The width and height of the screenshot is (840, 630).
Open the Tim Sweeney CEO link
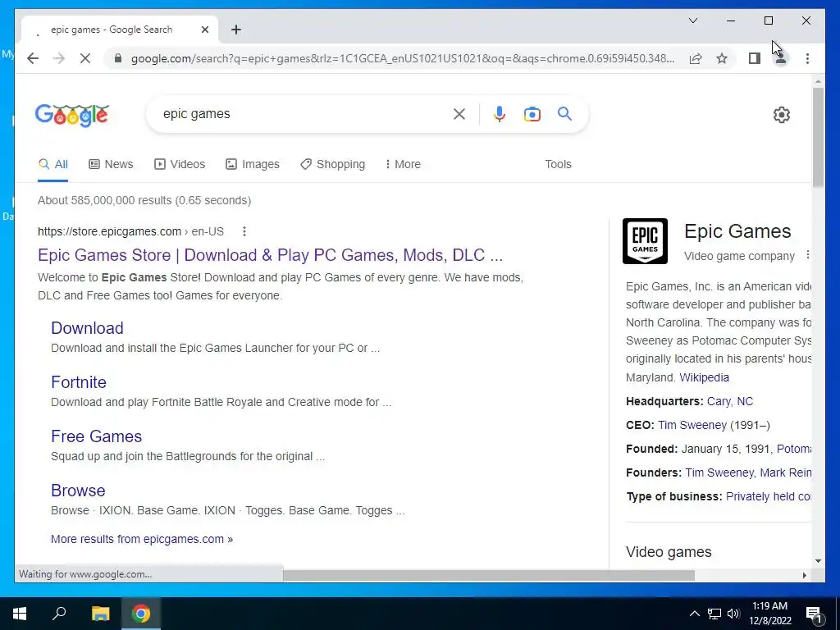(x=692, y=425)
